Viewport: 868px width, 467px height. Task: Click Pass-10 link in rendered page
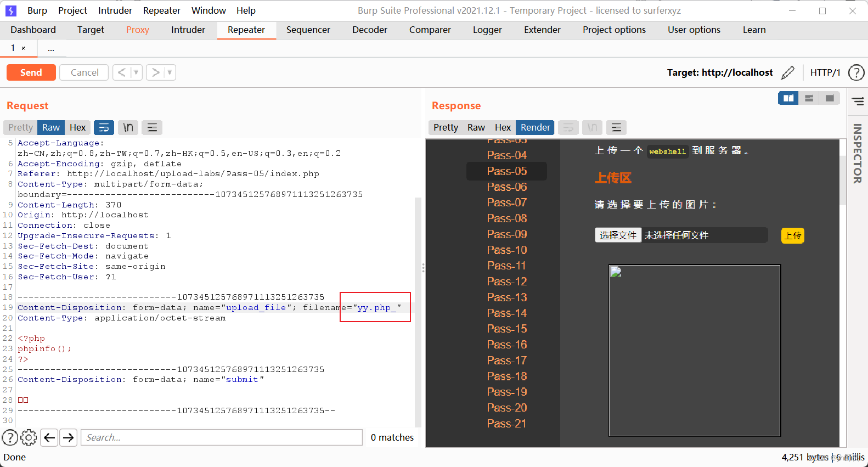point(506,250)
